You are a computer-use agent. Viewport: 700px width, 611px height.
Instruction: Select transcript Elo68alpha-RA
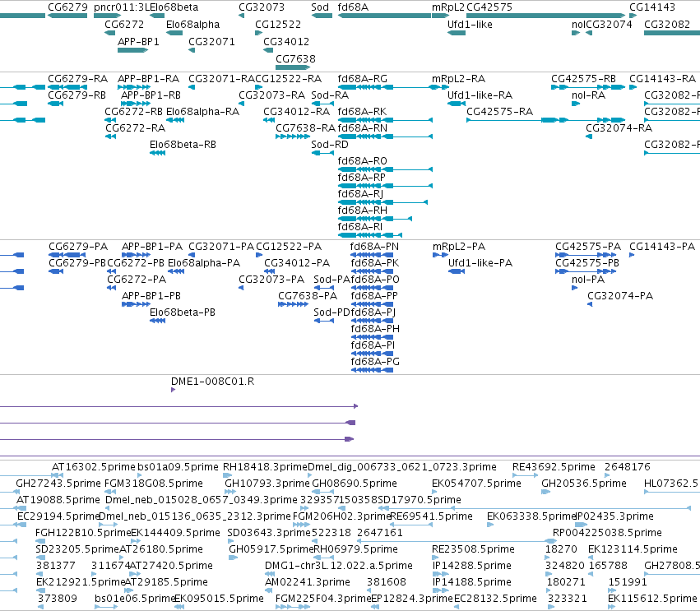202,112
